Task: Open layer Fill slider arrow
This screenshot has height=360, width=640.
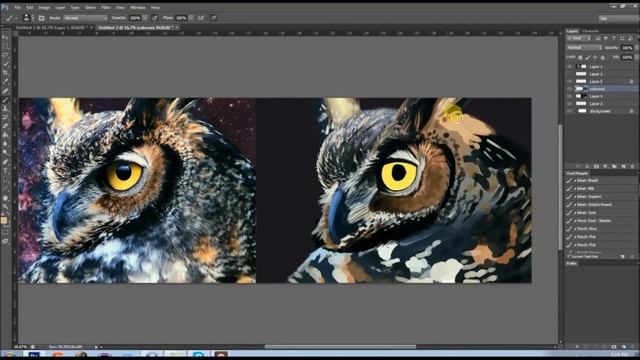Action: pos(637,58)
